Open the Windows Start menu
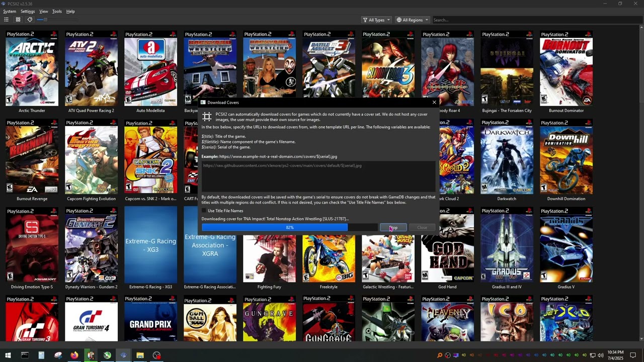The height and width of the screenshot is (362, 644). click(x=8, y=355)
